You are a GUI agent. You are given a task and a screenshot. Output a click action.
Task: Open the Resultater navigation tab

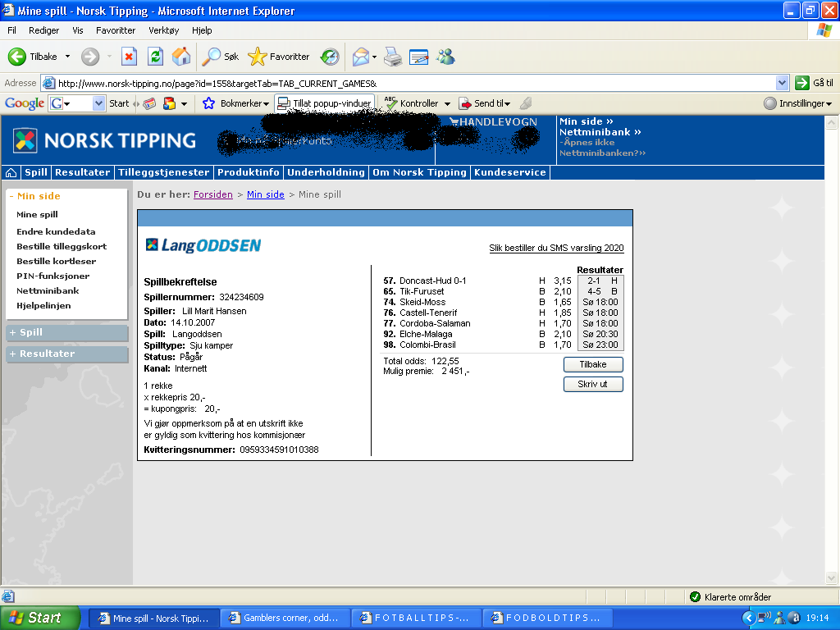point(83,172)
